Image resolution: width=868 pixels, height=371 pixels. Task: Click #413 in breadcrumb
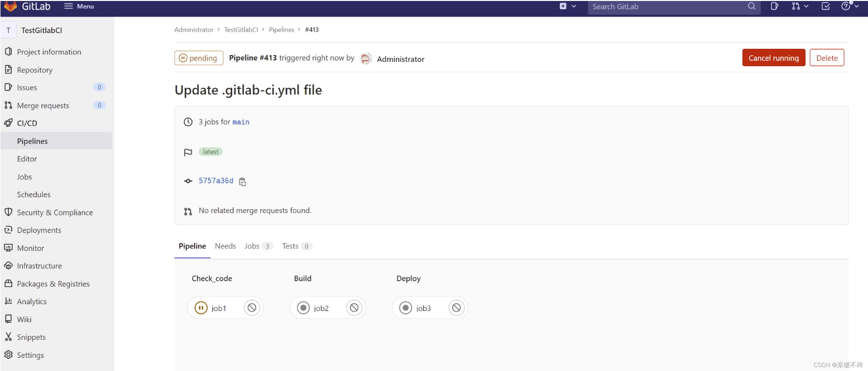[x=312, y=30]
